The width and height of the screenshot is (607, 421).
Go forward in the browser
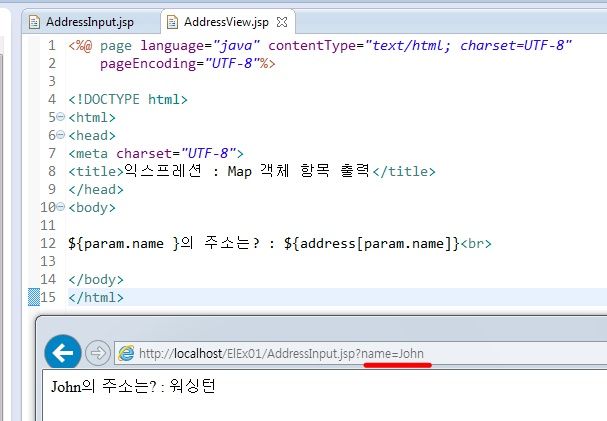coord(98,353)
